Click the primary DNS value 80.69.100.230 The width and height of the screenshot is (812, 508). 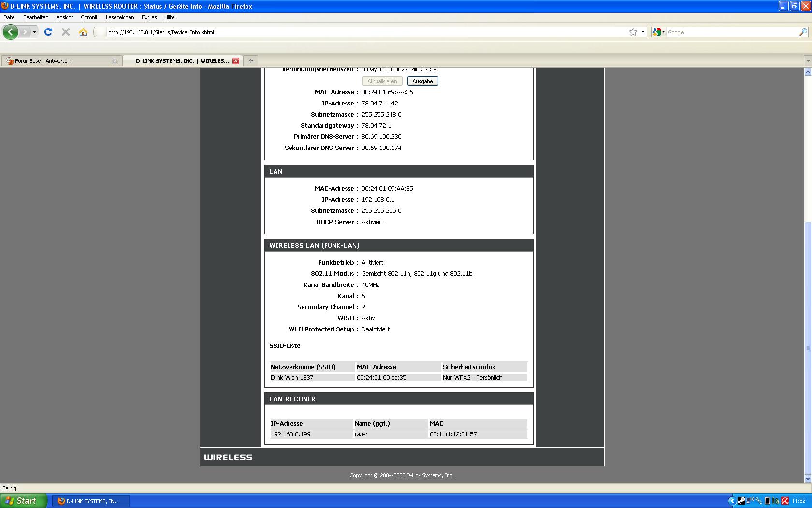point(381,137)
